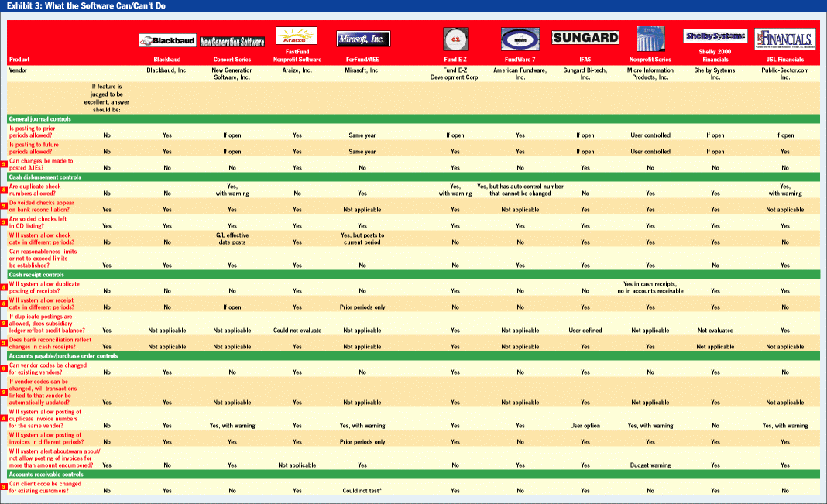Click marker beside 'Can changes be made to posted AJEs?'
This screenshot has width=827, height=504.
coord(4,164)
